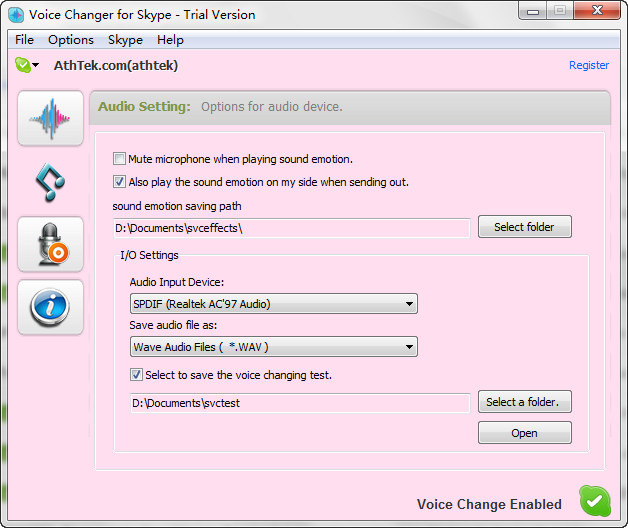Open the Skype menu
The width and height of the screenshot is (628, 528).
(x=125, y=40)
